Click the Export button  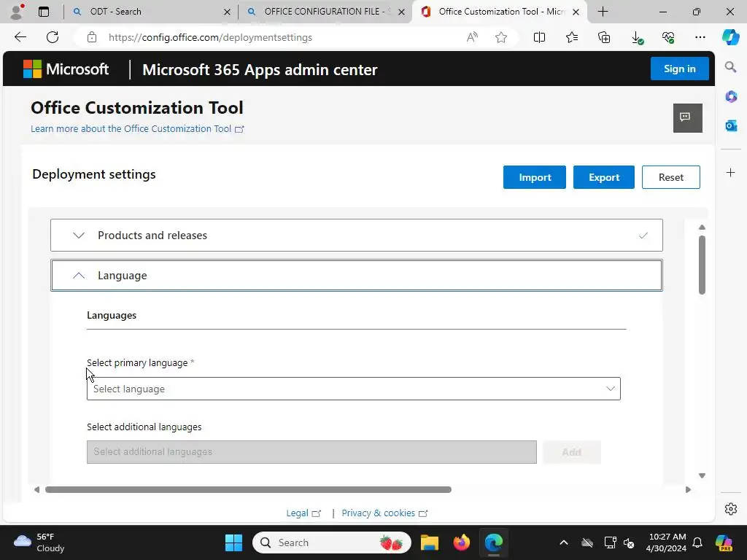pyautogui.click(x=603, y=177)
